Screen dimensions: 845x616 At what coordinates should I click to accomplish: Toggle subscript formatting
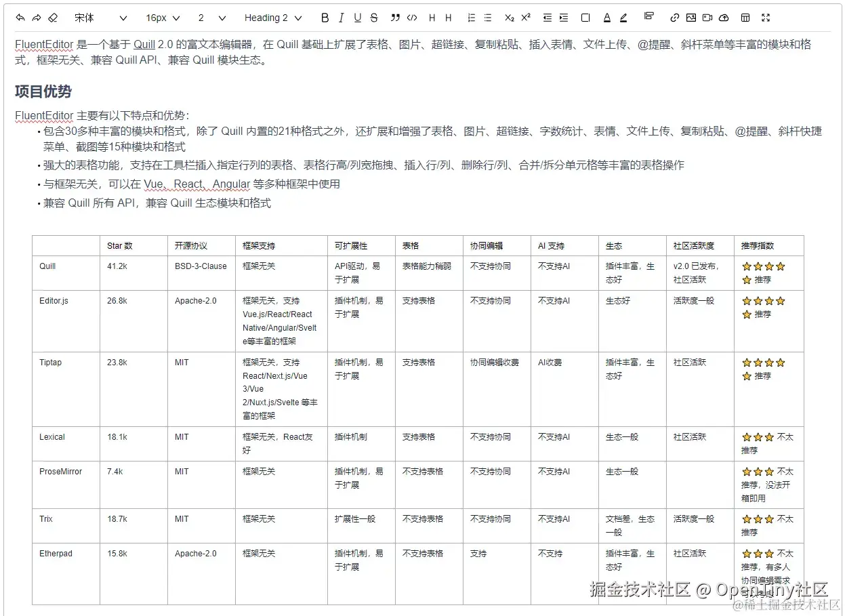[x=510, y=18]
